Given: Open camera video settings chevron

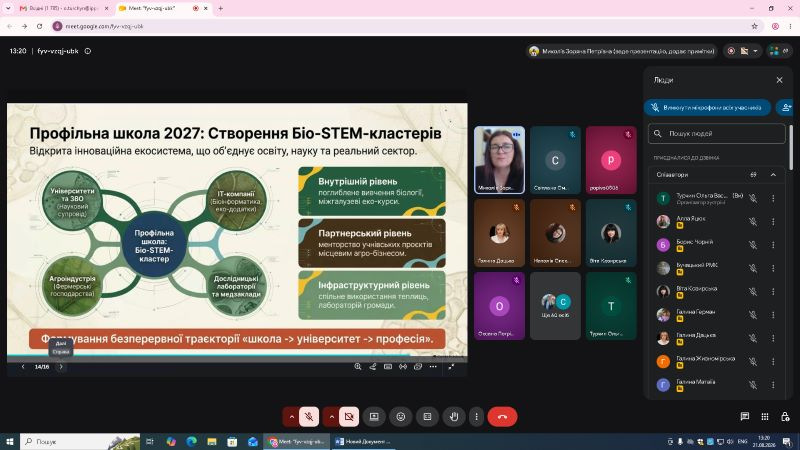Looking at the screenshot, I should click(x=331, y=417).
